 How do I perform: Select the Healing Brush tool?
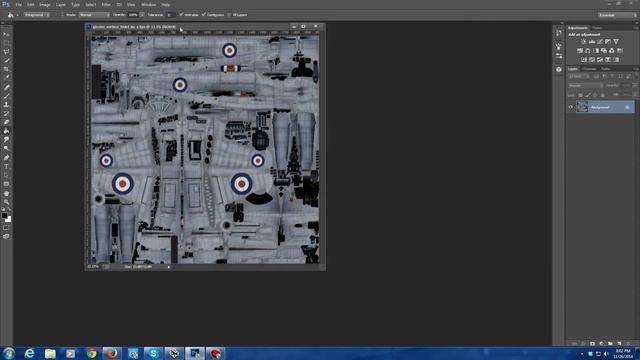point(6,87)
